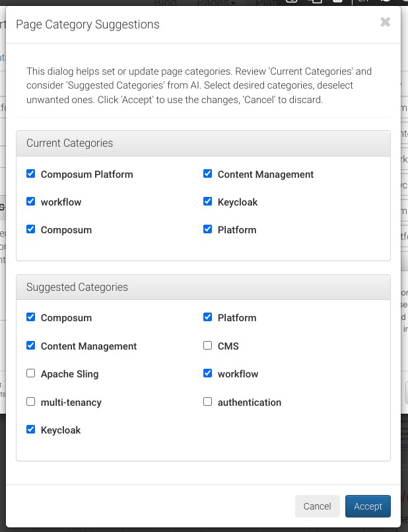
Task: Deselect current Keycloak category
Action: click(x=208, y=202)
